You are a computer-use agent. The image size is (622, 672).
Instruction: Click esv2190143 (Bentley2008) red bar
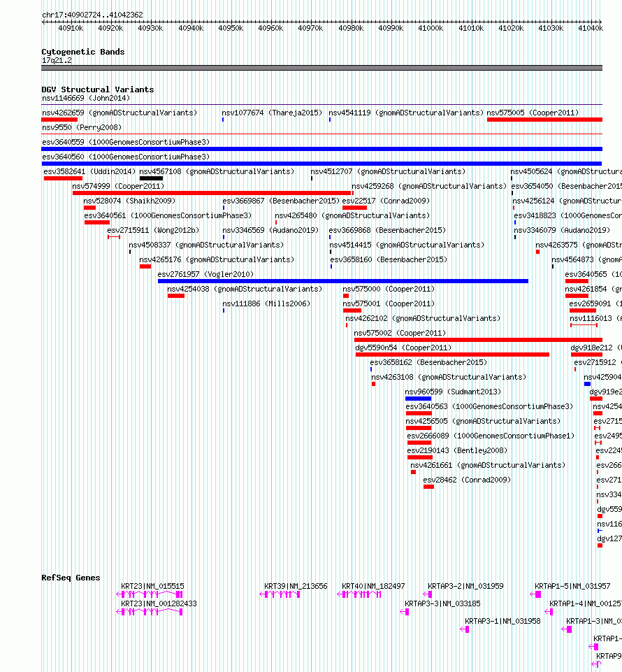[420, 457]
